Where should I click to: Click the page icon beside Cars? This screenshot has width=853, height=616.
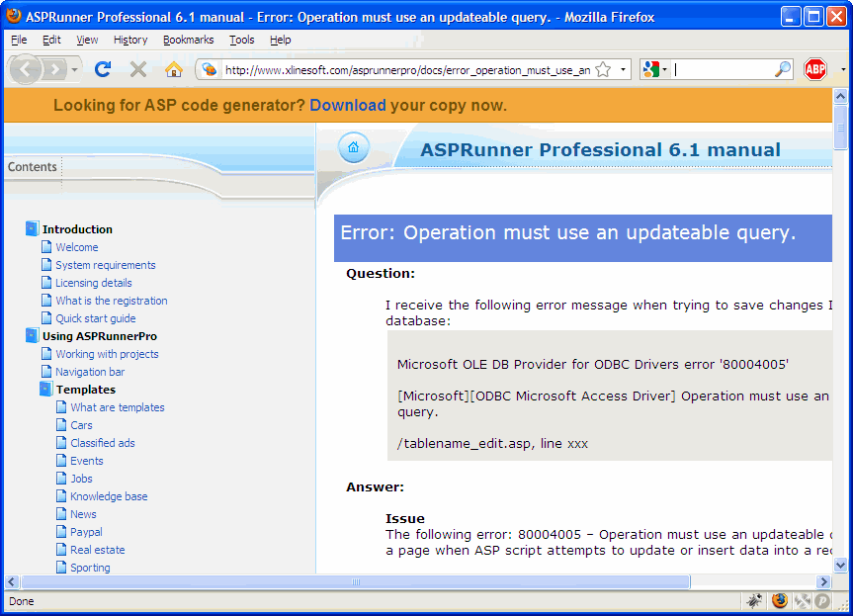point(61,424)
